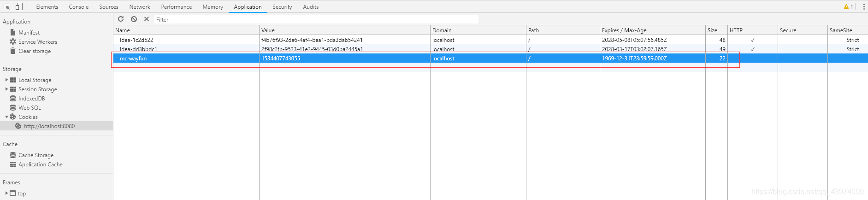The image size is (868, 200).
Task: Select the Cookies tree node
Action: (28, 117)
